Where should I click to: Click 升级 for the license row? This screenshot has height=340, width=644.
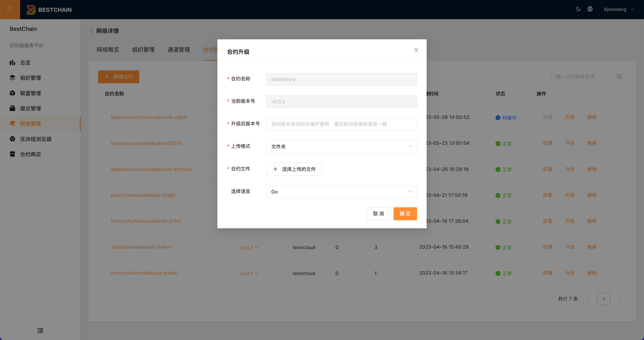click(x=570, y=143)
